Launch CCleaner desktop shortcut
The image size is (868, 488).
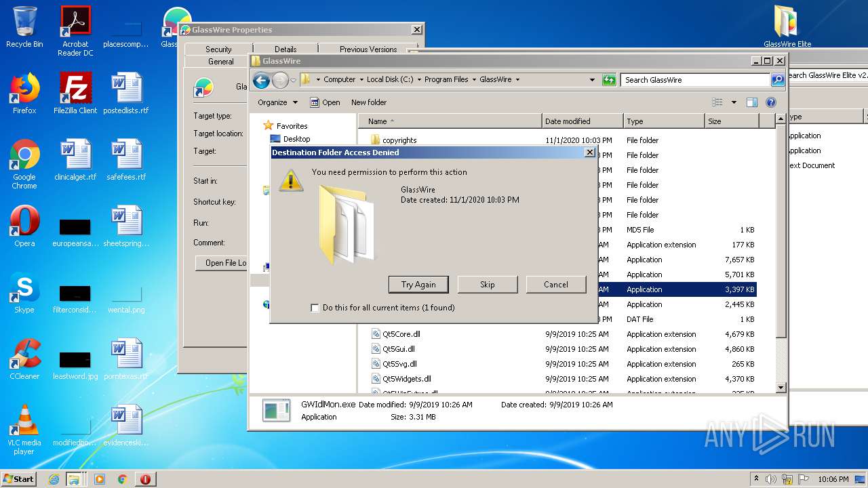click(24, 359)
